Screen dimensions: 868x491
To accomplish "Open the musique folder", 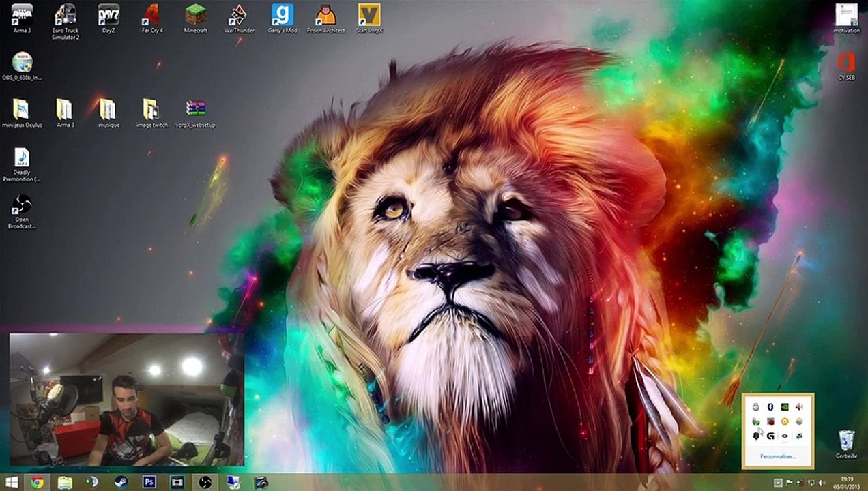I will point(108,110).
